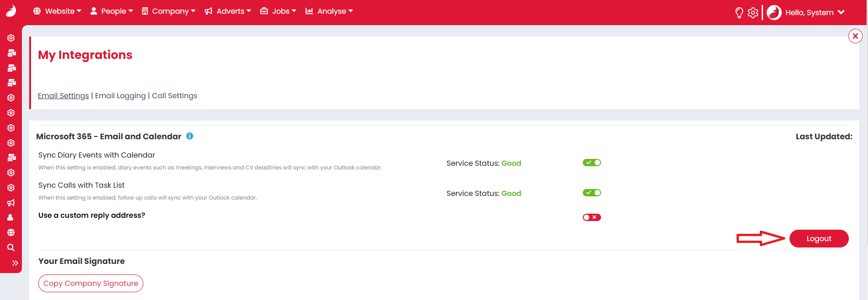Click the My Integrations heading
This screenshot has height=300, width=868.
85,55
